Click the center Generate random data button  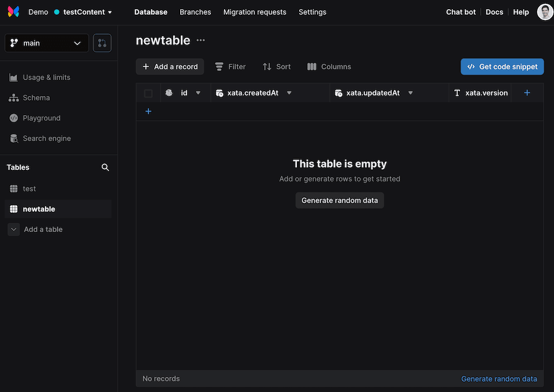pyautogui.click(x=340, y=200)
